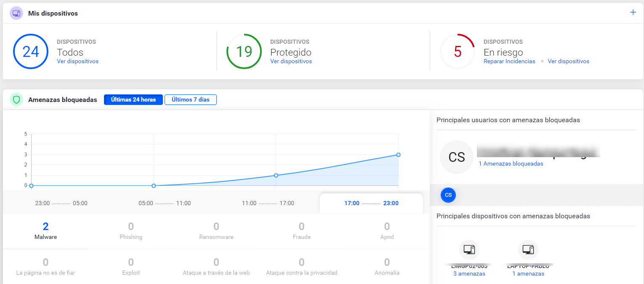Click the green shield Amenazas bloqueadas icon
The image size is (644, 284).
16,100
